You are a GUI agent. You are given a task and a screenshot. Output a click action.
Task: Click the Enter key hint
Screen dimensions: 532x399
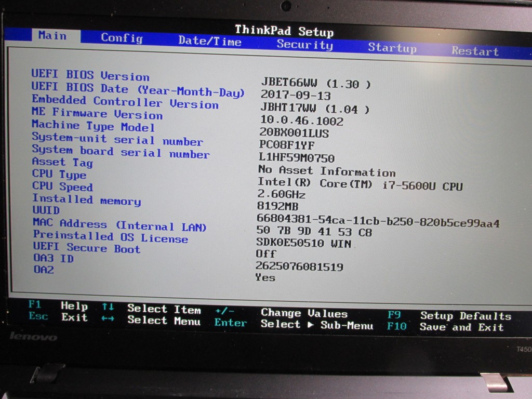230,322
